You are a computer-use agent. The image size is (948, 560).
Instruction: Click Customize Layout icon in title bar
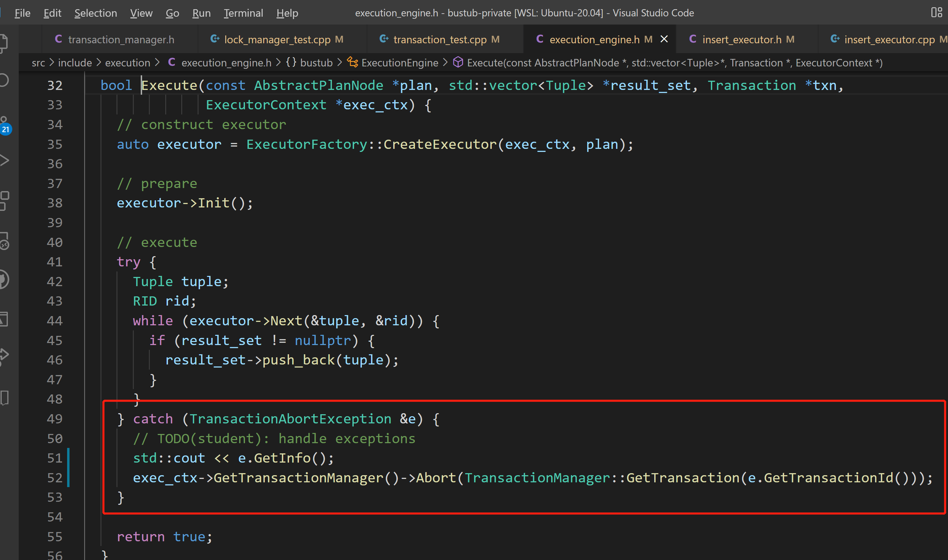coord(936,13)
